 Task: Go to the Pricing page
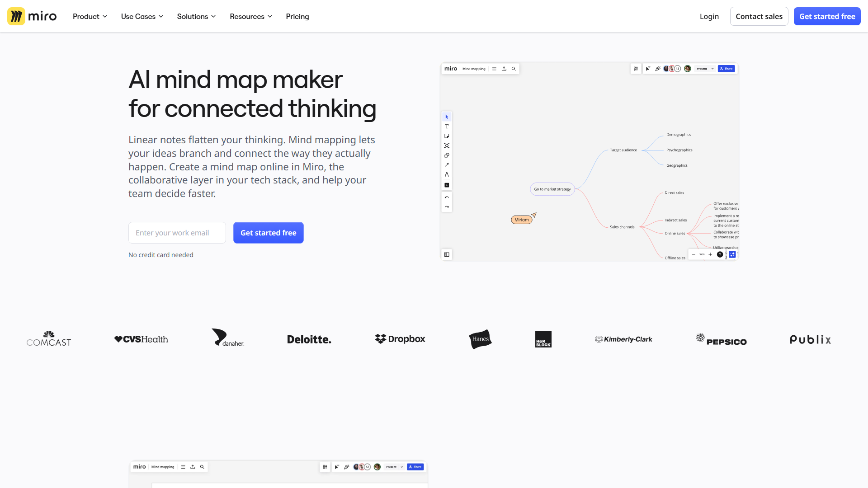click(297, 16)
